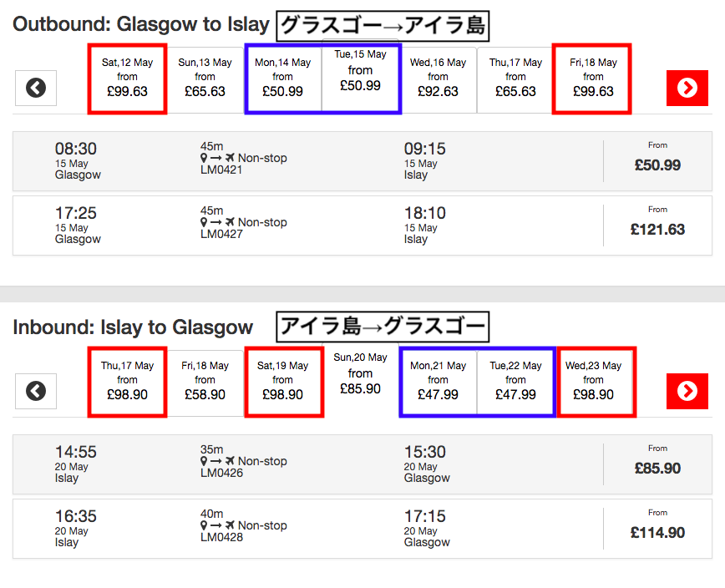The height and width of the screenshot is (588, 725).
Task: Click the outbound next dates red arrow
Action: click(687, 88)
